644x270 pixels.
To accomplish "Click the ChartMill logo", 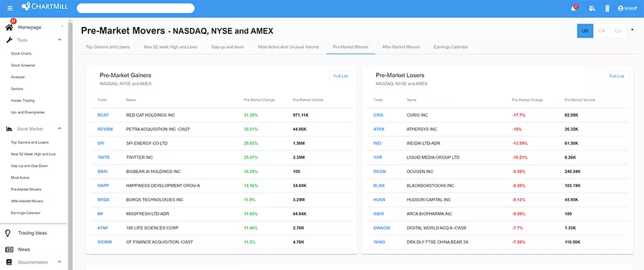I will (x=41, y=8).
